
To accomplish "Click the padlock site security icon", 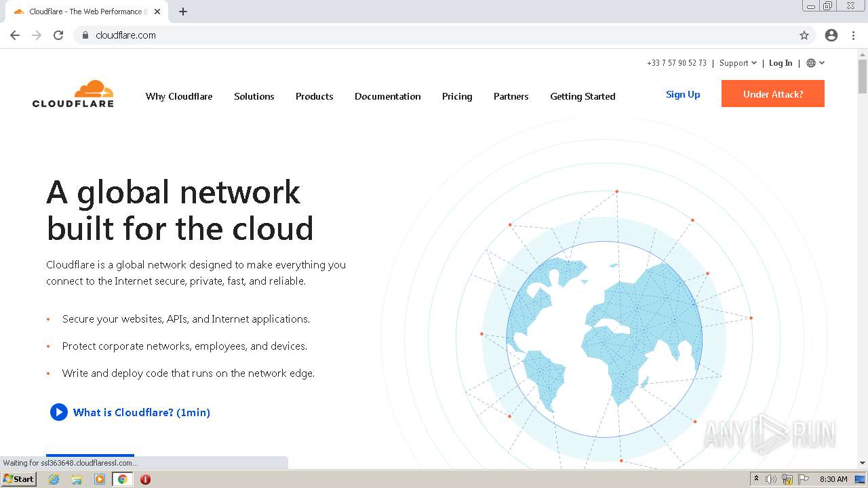I will pyautogui.click(x=85, y=35).
